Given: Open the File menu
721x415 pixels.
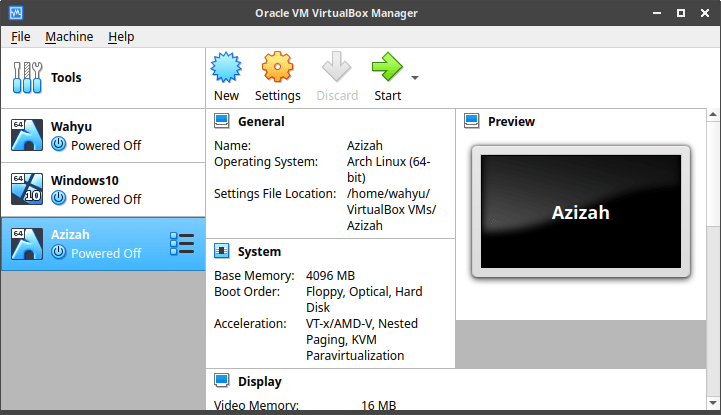Looking at the screenshot, I should [x=21, y=36].
